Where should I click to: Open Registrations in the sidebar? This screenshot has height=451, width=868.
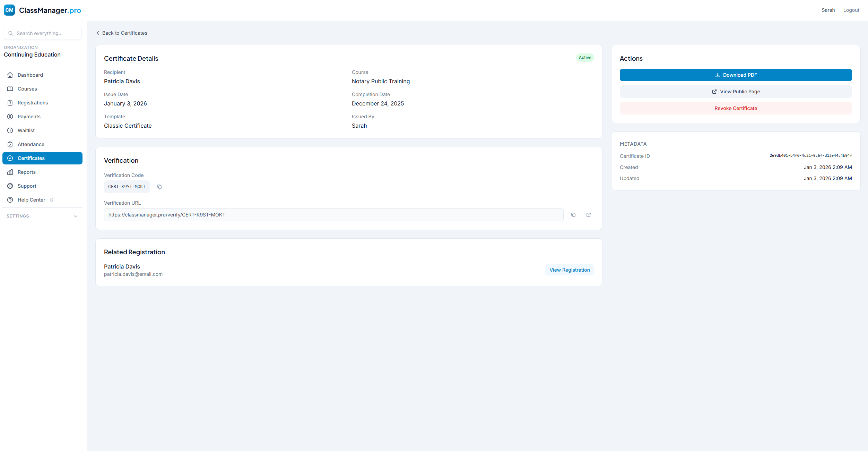pos(33,103)
